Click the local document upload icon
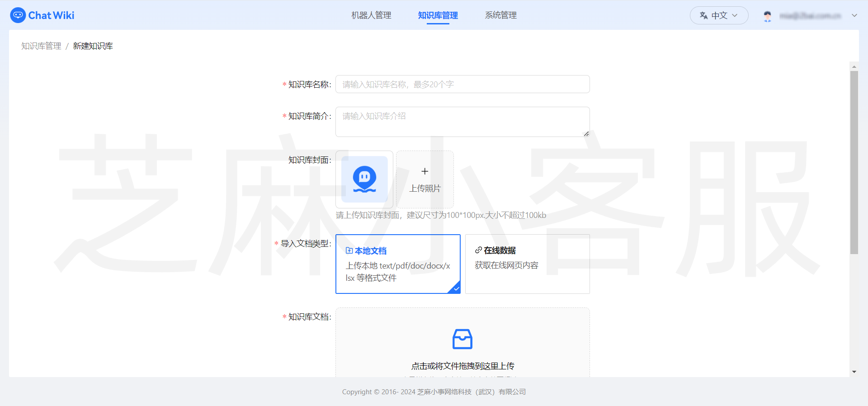The height and width of the screenshot is (406, 868). pyautogui.click(x=349, y=250)
